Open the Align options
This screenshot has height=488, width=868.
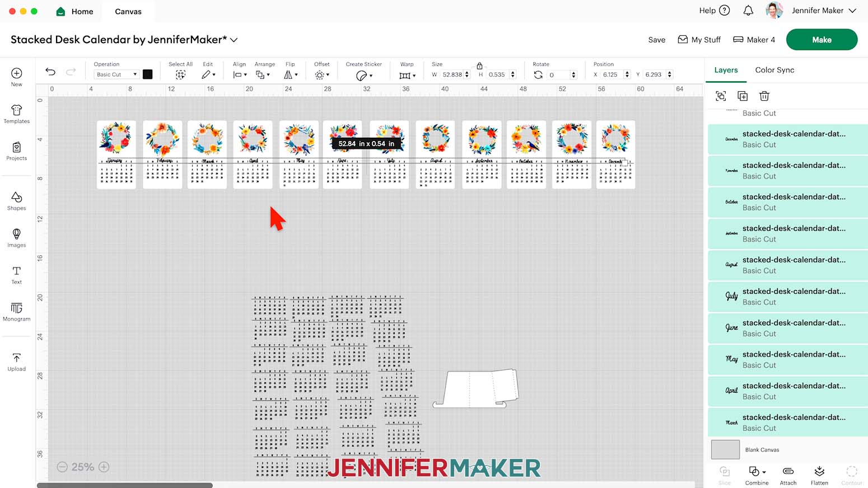240,74
